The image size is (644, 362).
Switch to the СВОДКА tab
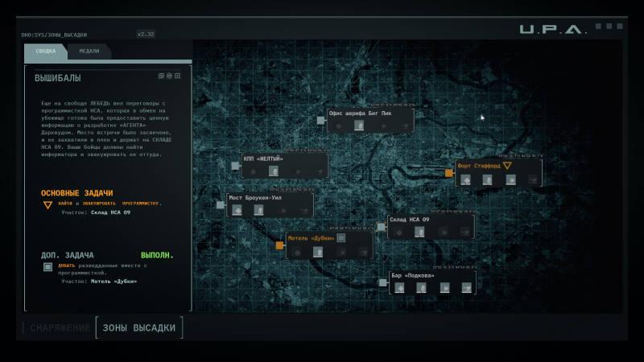point(46,51)
